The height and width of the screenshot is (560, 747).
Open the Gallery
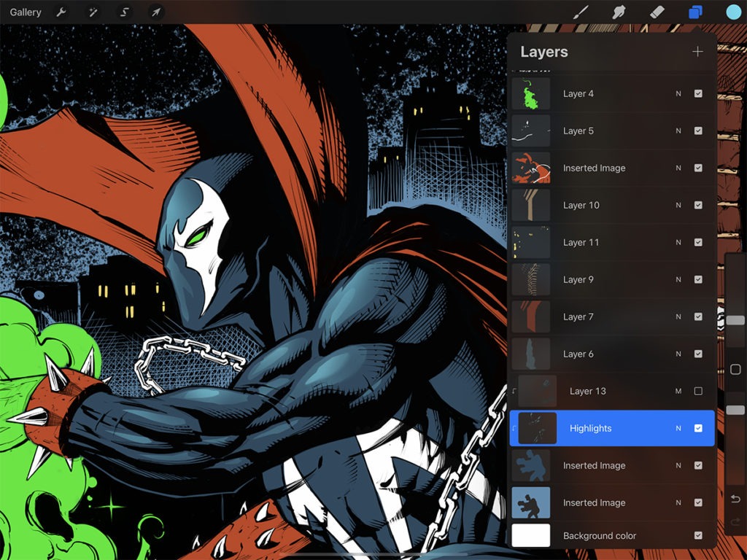[25, 12]
